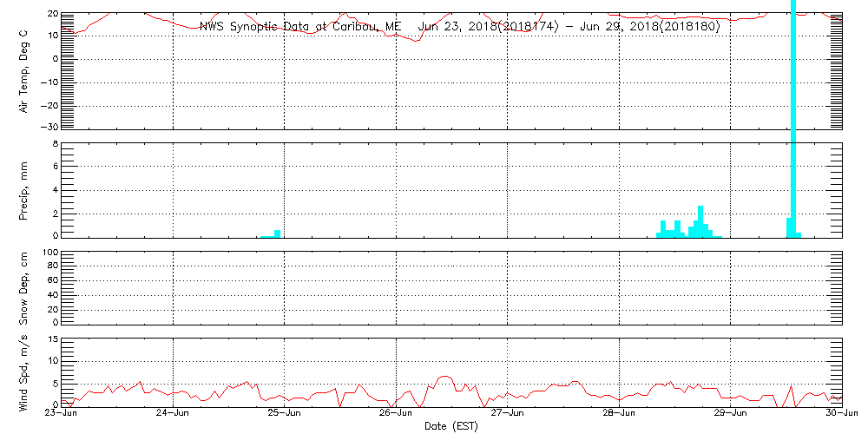Click the chart title "NWS Synoptic Data at Caribou, ME"
This screenshot has height=434, width=868.
(299, 27)
